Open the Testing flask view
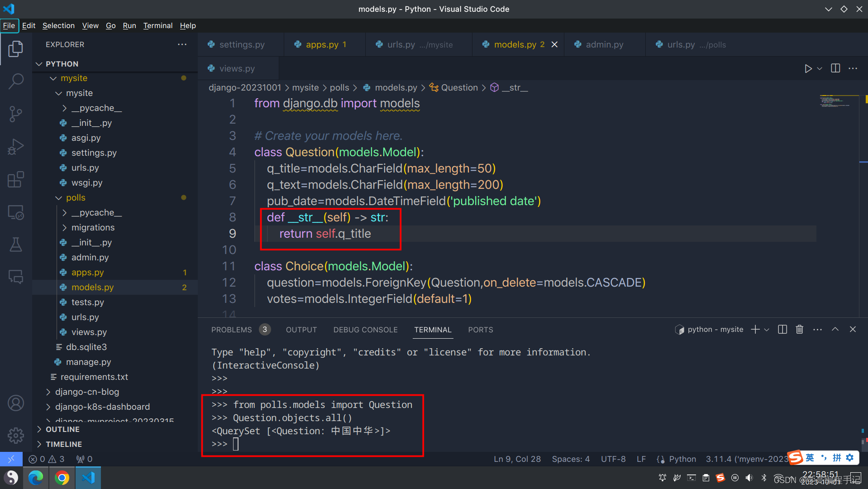Image resolution: width=868 pixels, height=489 pixels. pos(16,244)
